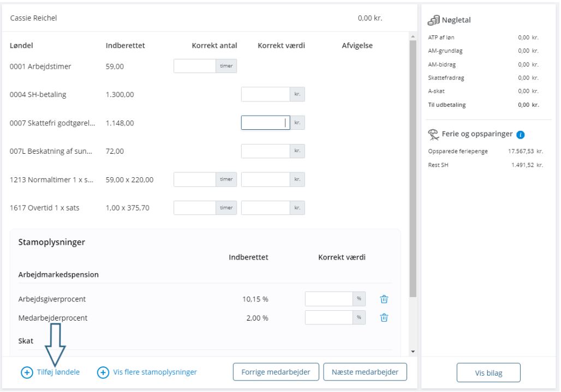
Task: Click the Nøgletal coins icon
Action: (x=434, y=21)
